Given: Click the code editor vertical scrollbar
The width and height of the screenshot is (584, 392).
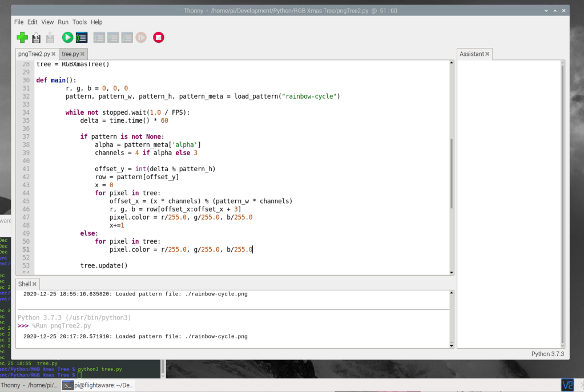Looking at the screenshot, I should tap(451, 171).
